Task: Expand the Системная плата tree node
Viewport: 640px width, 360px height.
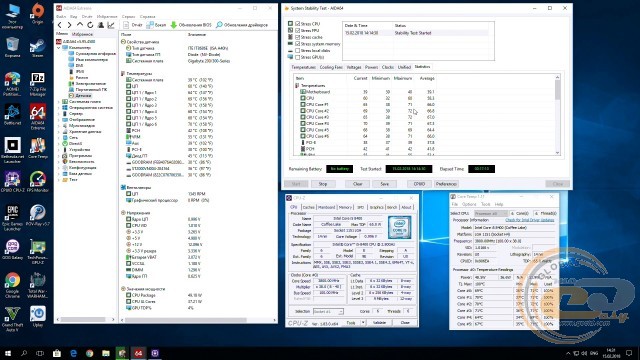Action: pyautogui.click(x=59, y=102)
